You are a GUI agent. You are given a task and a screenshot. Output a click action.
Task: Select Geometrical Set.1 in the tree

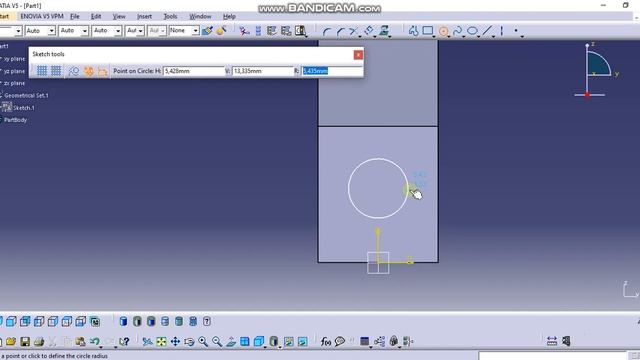26,96
